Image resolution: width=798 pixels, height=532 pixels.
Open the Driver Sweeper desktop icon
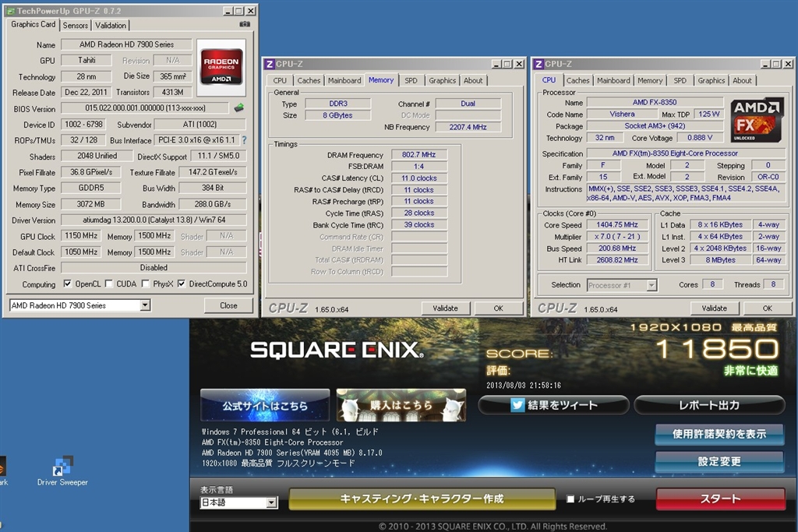click(x=62, y=471)
